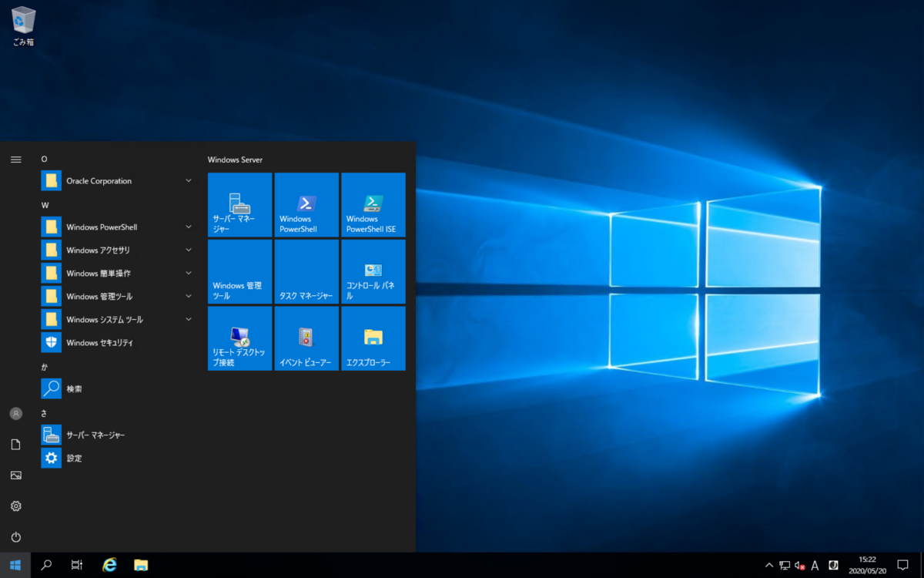Expand the Windows 簡単操作 folder

coord(118,274)
